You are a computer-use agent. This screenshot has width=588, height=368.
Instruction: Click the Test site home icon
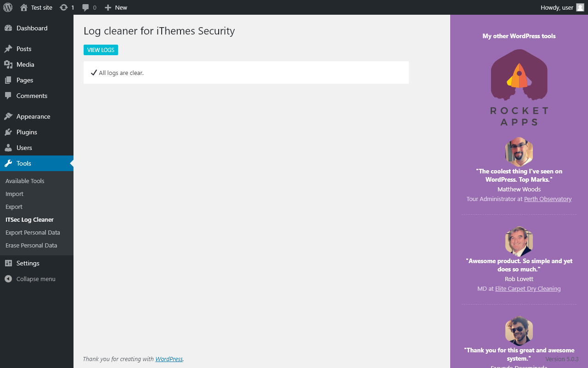click(24, 7)
